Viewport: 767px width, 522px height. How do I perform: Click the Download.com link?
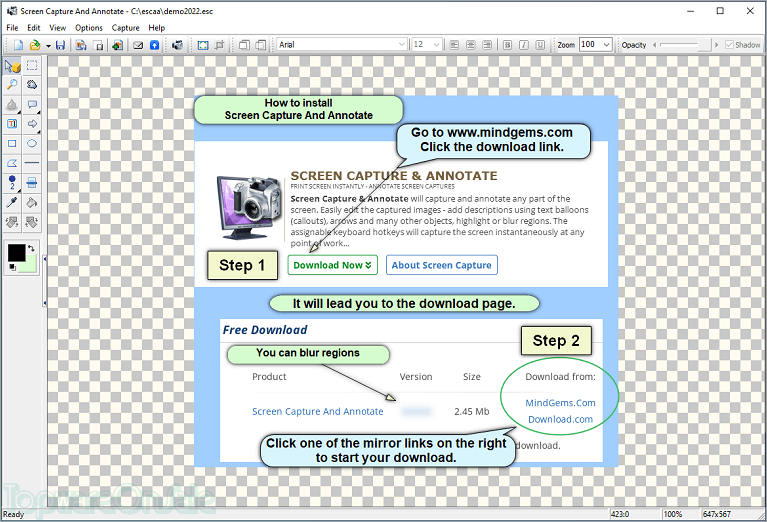click(x=561, y=419)
